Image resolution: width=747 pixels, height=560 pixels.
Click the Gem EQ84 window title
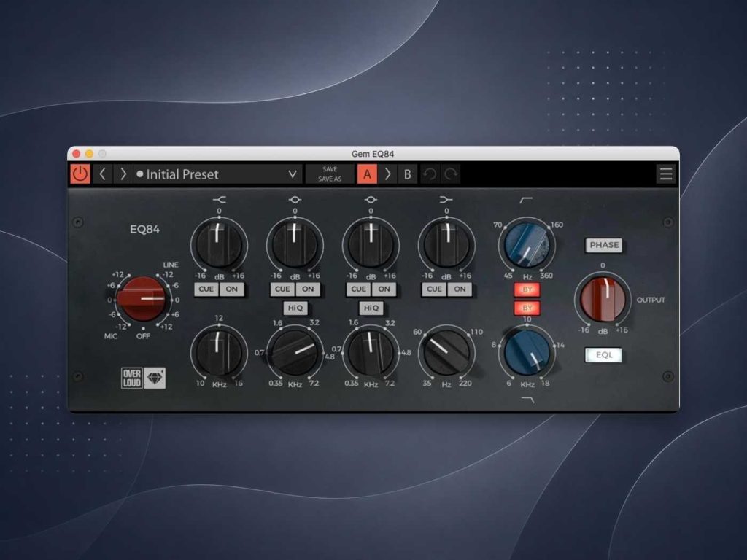[373, 154]
